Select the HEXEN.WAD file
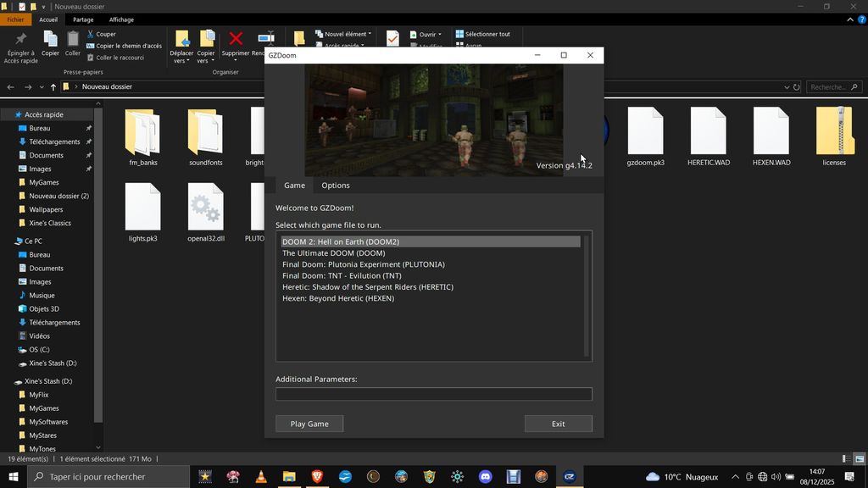Screen dimensions: 868x488 [x=771, y=137]
